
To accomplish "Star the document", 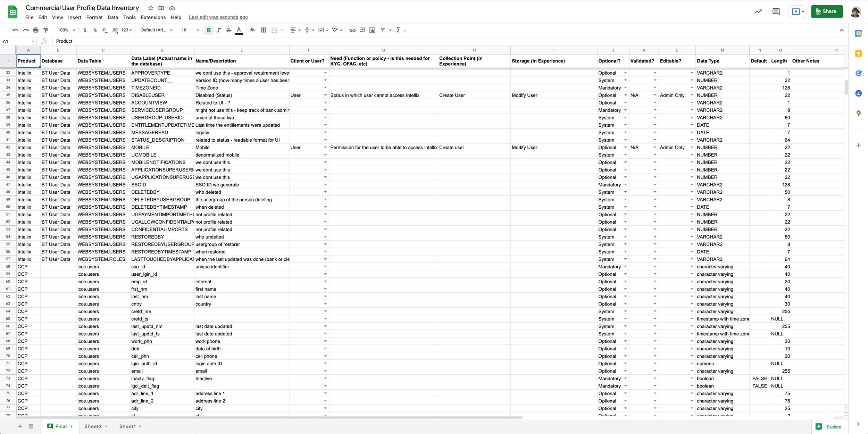I will tap(151, 8).
